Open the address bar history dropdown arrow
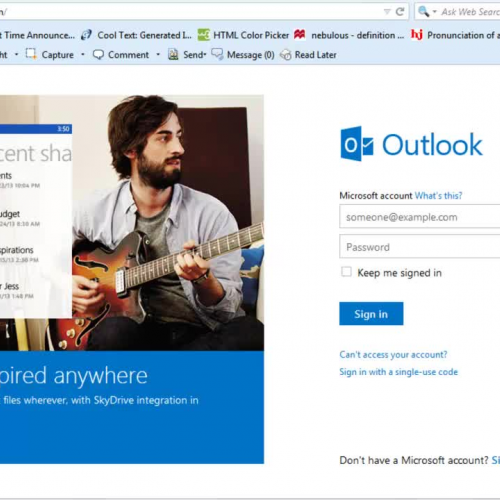 (x=387, y=12)
